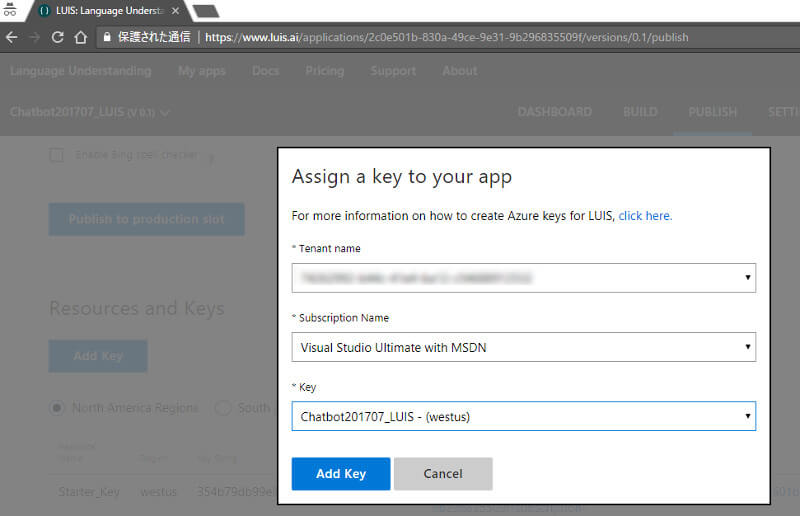Viewport: 800px width, 516px height.
Task: Select North America Regions radio button
Action: [57, 408]
